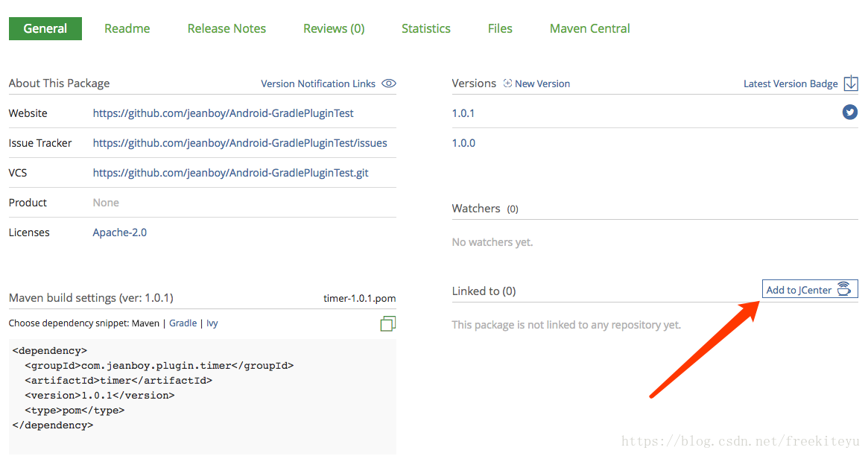This screenshot has width=868, height=456.
Task: Open the VCS .git repository link
Action: coord(230,173)
